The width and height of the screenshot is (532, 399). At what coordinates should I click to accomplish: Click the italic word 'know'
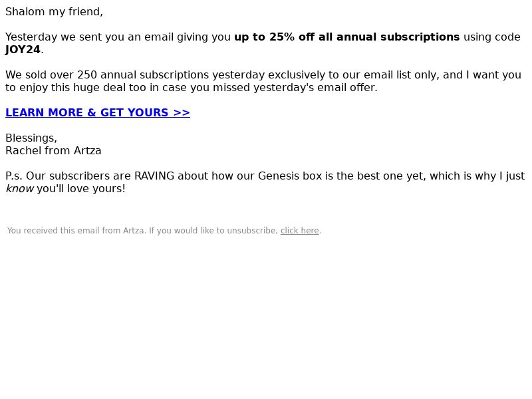[20, 189]
